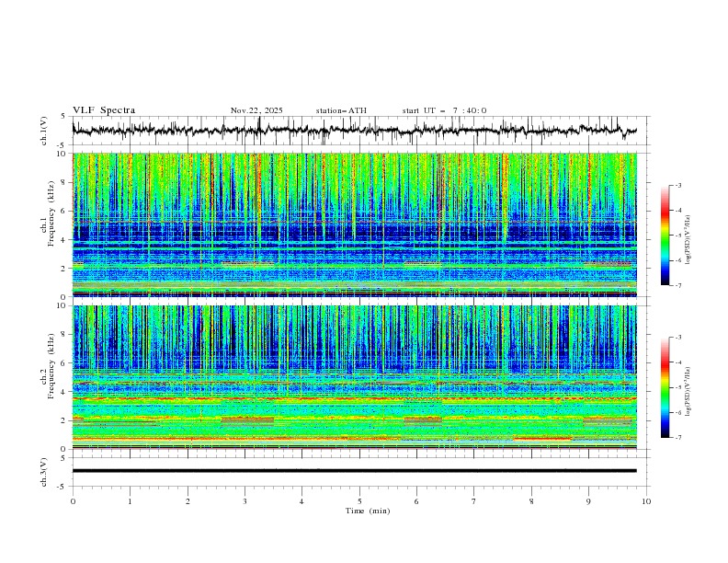The image size is (728, 563).
Task: Click the log(PSD) label beside ch.1 colorbar
Action: coord(688,240)
